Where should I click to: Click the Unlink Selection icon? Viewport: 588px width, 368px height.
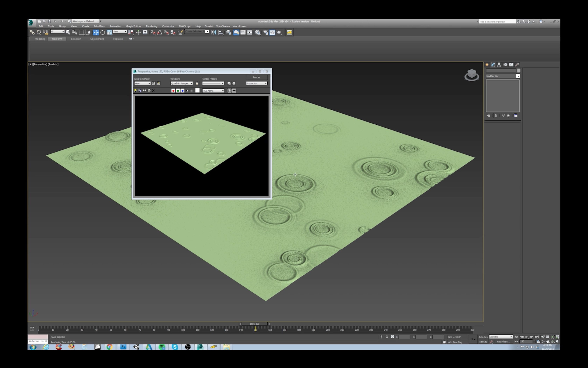pos(39,32)
